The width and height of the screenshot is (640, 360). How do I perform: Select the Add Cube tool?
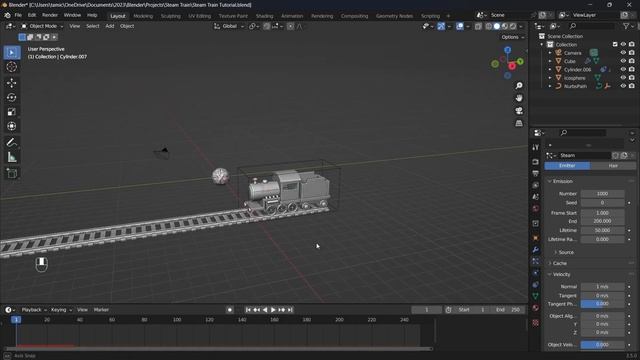tap(12, 173)
